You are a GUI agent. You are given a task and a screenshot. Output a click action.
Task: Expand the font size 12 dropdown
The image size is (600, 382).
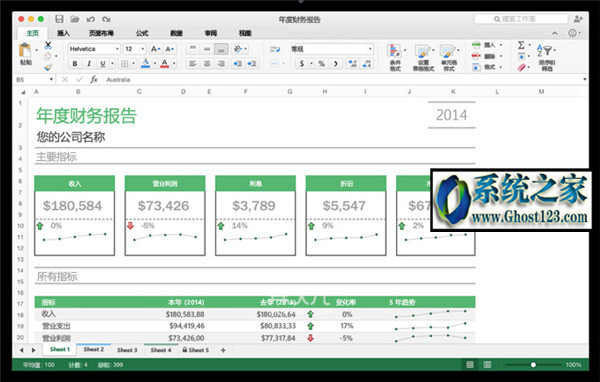(x=135, y=49)
